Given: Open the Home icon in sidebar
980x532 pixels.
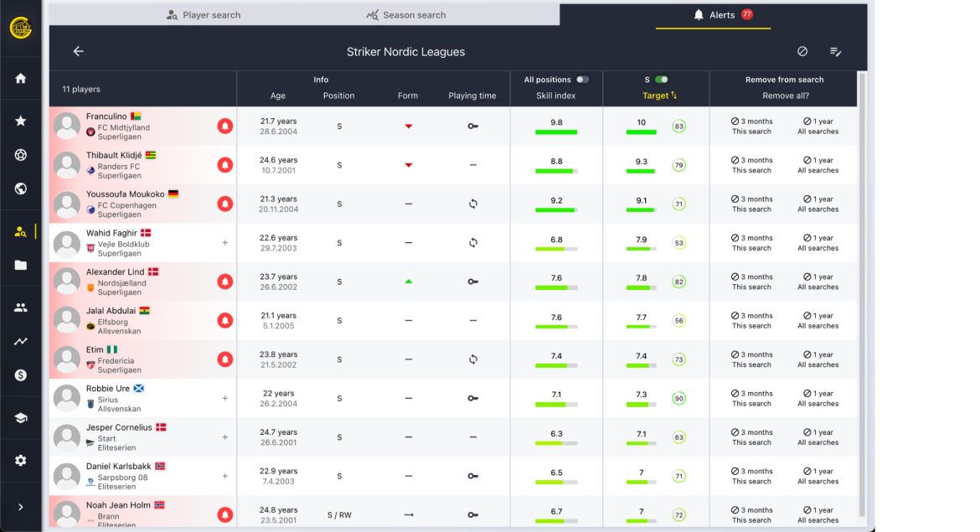Looking at the screenshot, I should pyautogui.click(x=20, y=78).
